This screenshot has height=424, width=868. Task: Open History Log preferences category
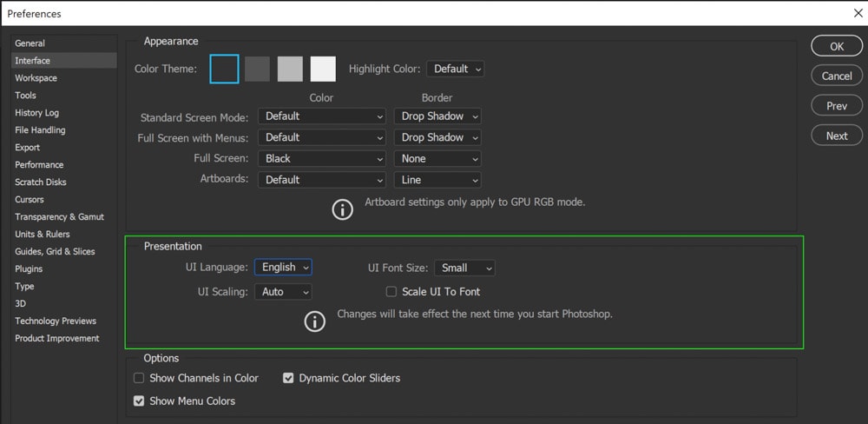pyautogui.click(x=63, y=112)
